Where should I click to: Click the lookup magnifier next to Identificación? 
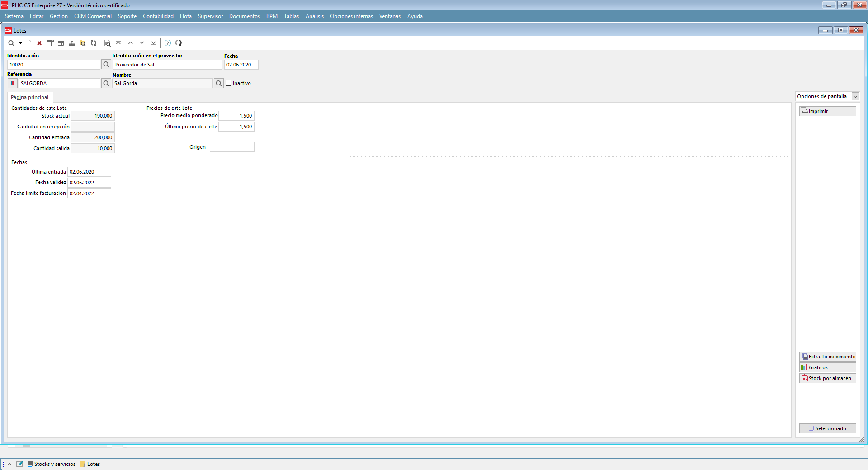coord(106,65)
